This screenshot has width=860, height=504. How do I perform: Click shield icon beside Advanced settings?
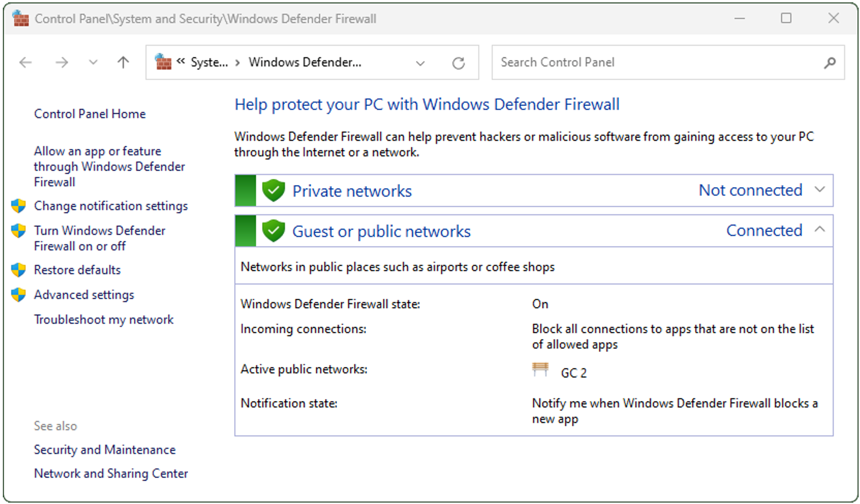point(18,294)
